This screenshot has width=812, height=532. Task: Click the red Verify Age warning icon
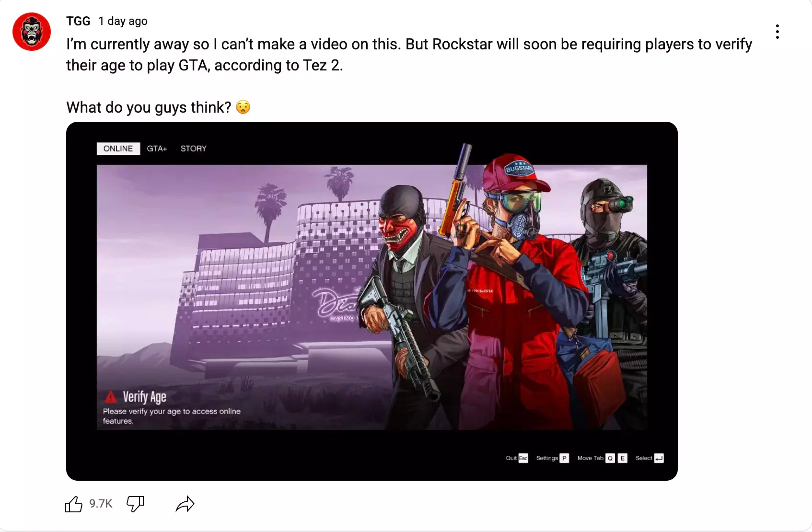click(x=110, y=397)
